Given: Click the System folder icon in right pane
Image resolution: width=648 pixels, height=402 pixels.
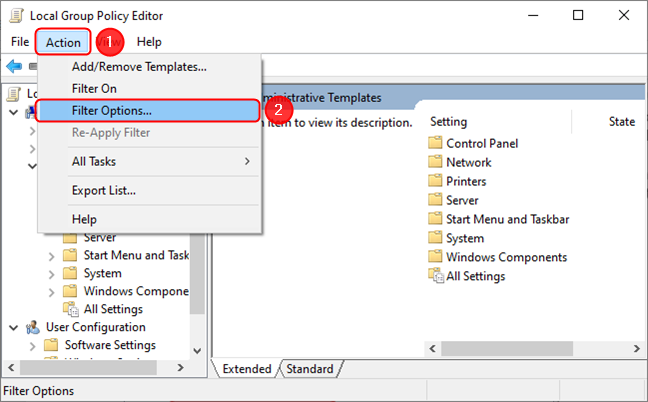Looking at the screenshot, I should [435, 238].
